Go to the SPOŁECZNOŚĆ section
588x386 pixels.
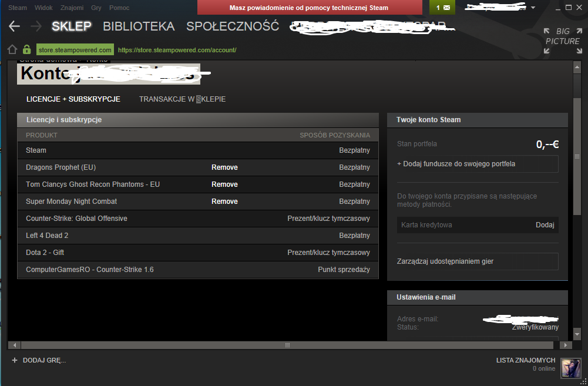point(233,26)
